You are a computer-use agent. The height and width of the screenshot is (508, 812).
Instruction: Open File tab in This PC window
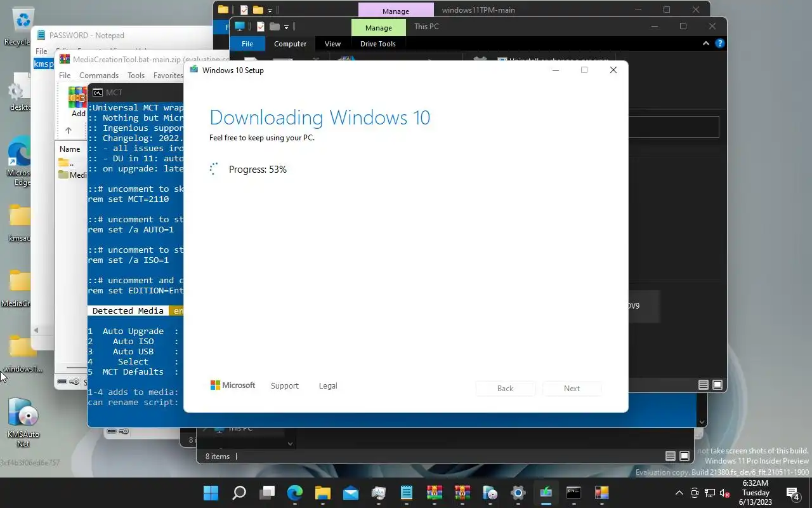[x=247, y=44]
